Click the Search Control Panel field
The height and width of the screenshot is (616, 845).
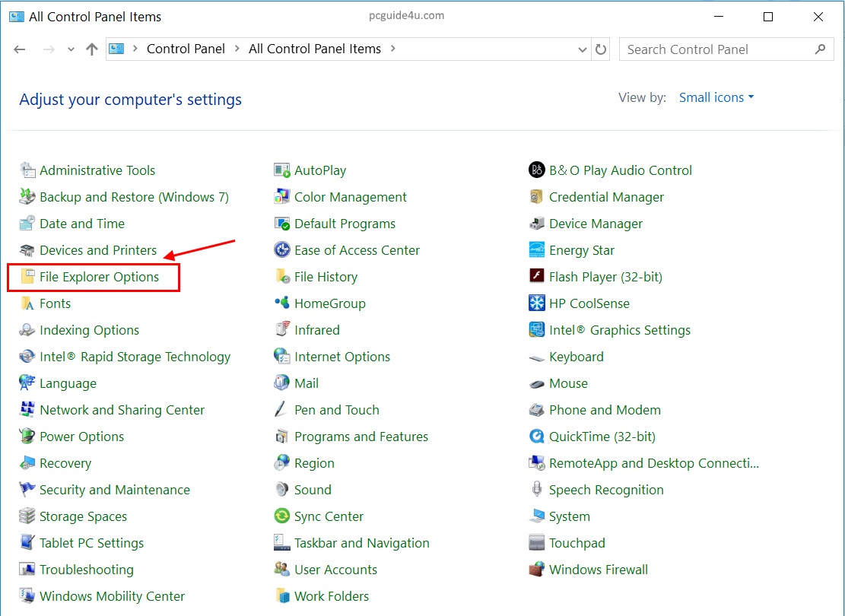tap(715, 49)
